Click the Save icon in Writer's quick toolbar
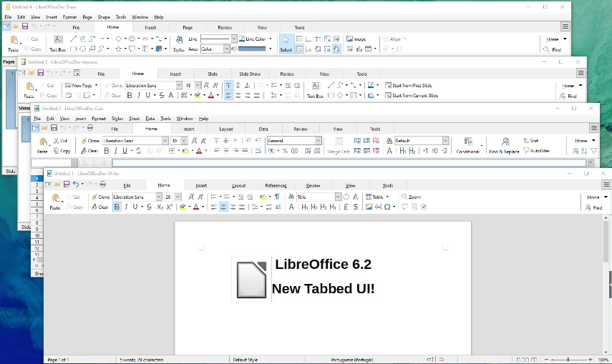This screenshot has width=612, height=364. coord(67,185)
